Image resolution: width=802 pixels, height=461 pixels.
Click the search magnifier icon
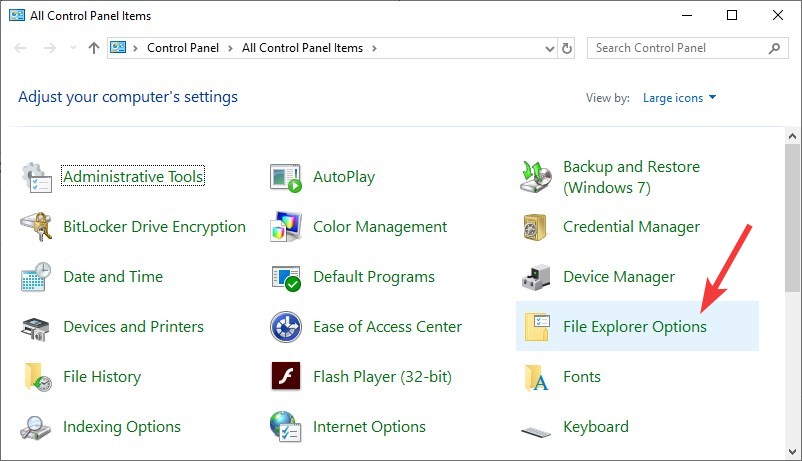pos(774,48)
